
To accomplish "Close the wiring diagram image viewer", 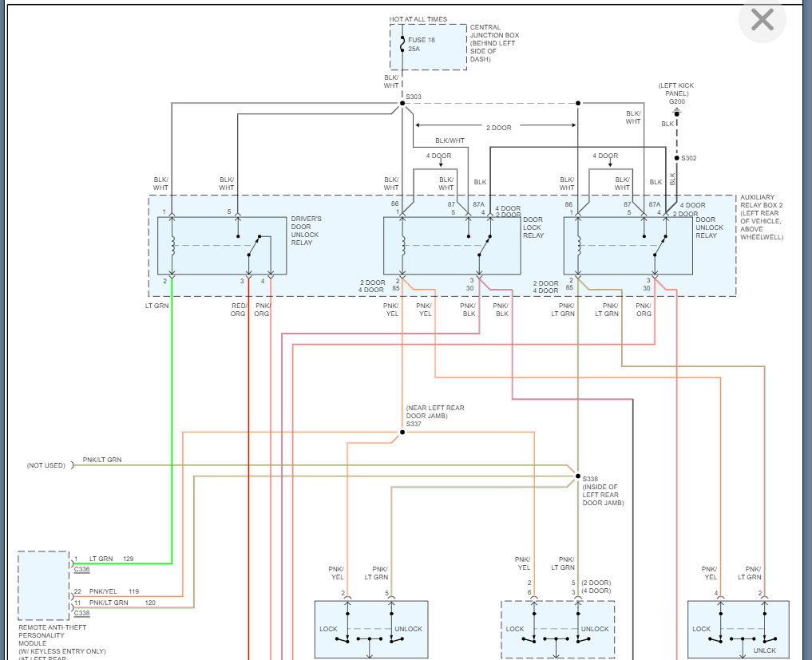I will (x=762, y=20).
